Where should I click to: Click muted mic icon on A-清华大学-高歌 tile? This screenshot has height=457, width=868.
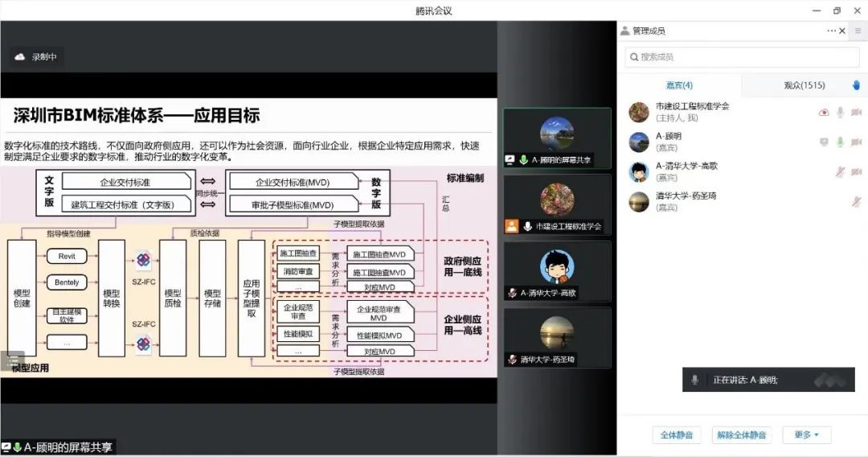pos(513,293)
